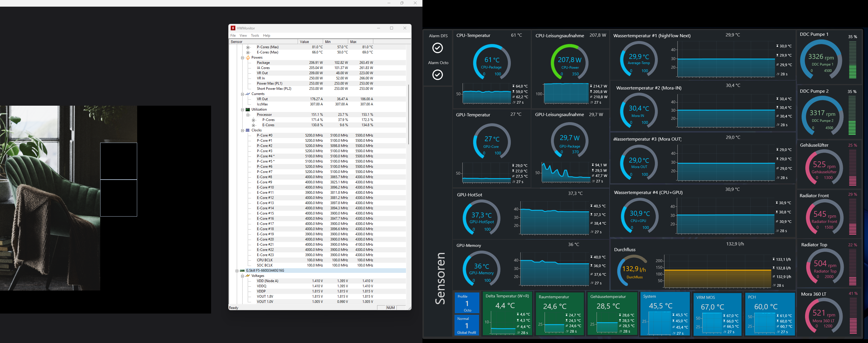Open the View menu in HWMonitor
Image resolution: width=868 pixels, height=343 pixels.
click(x=243, y=36)
